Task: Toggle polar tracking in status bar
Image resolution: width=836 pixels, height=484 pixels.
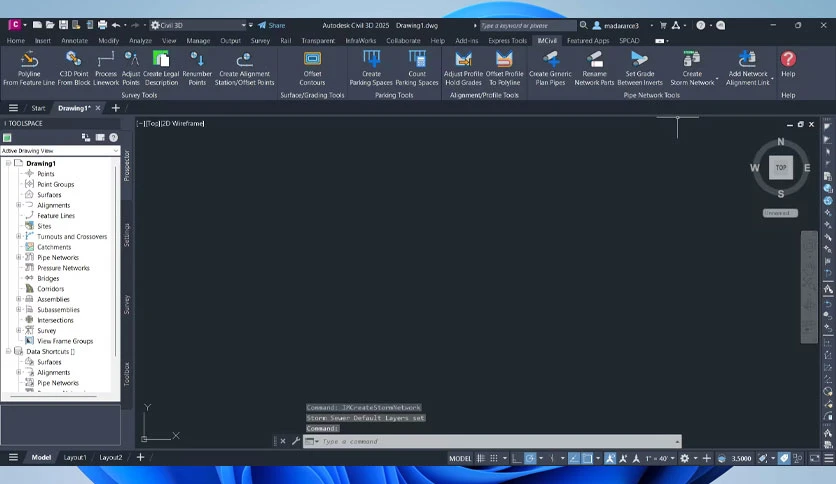Action: [530, 458]
